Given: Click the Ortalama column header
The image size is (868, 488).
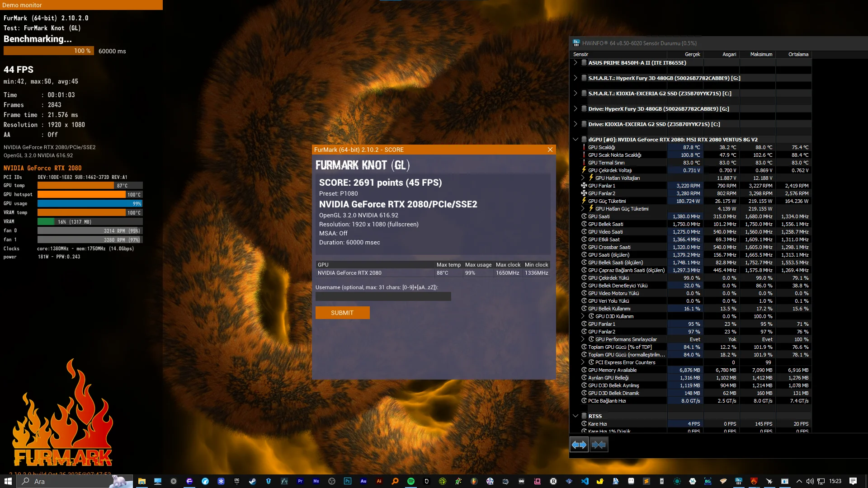Looking at the screenshot, I should pyautogui.click(x=793, y=54).
